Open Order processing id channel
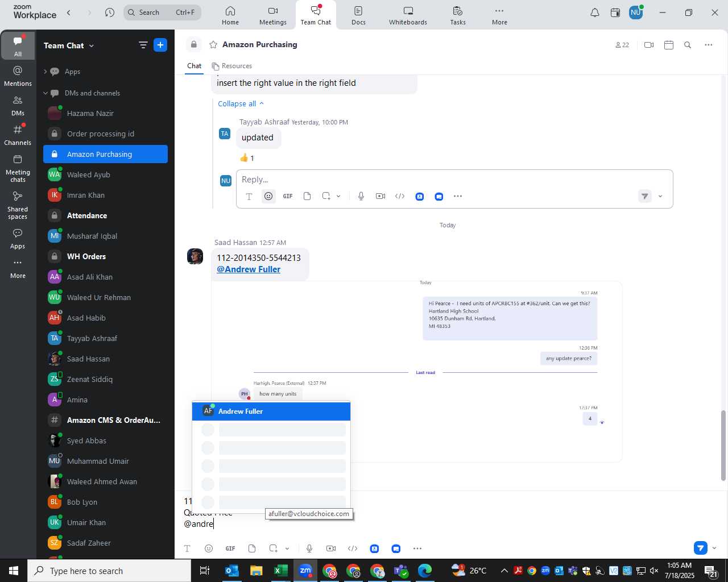Image resolution: width=728 pixels, height=582 pixels. tap(105, 134)
